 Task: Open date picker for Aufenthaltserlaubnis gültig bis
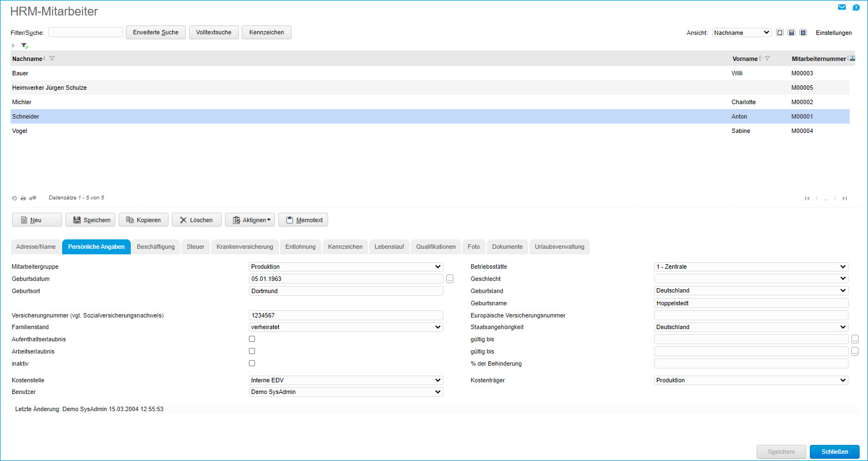855,339
